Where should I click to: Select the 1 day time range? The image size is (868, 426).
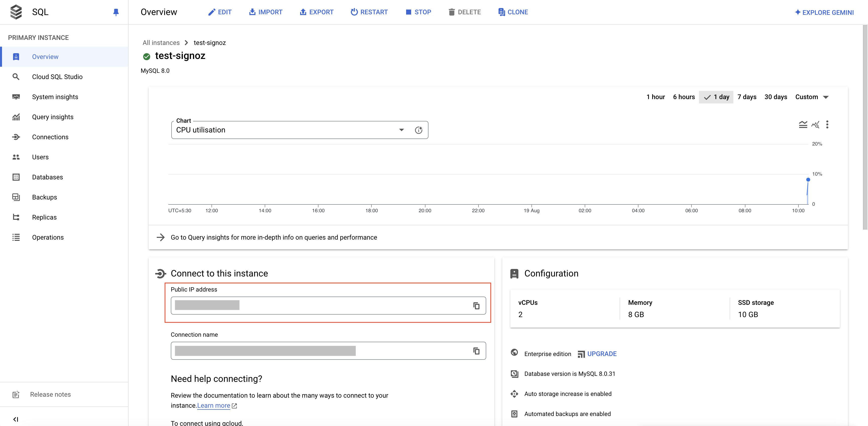click(x=716, y=97)
